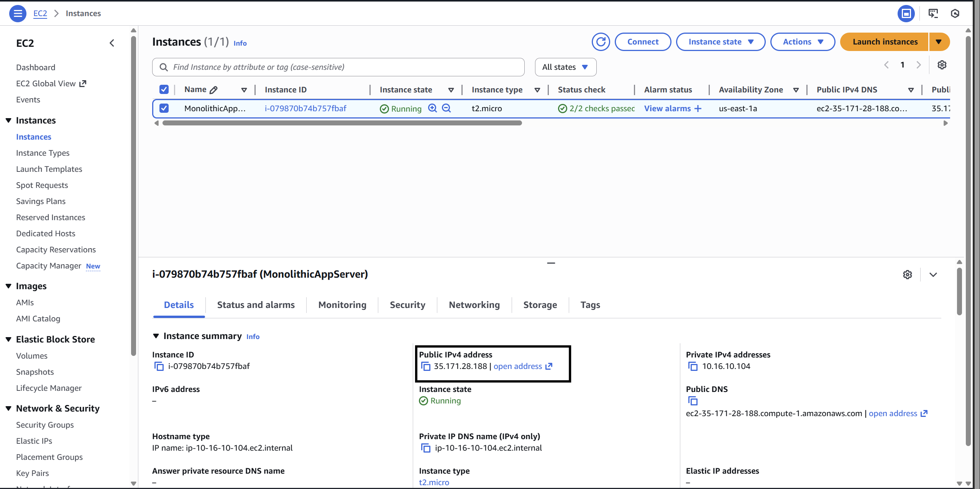
Task: Click View alarms link
Action: (x=667, y=109)
